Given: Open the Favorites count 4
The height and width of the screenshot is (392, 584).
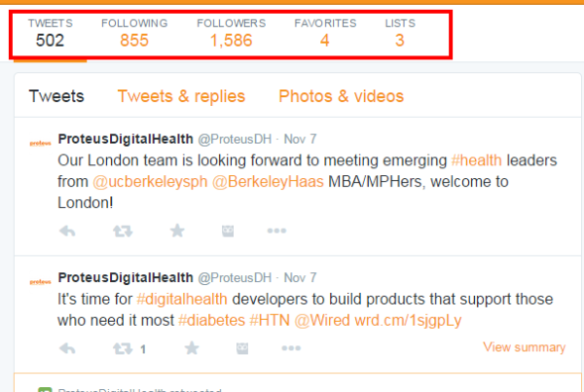Looking at the screenshot, I should (325, 33).
